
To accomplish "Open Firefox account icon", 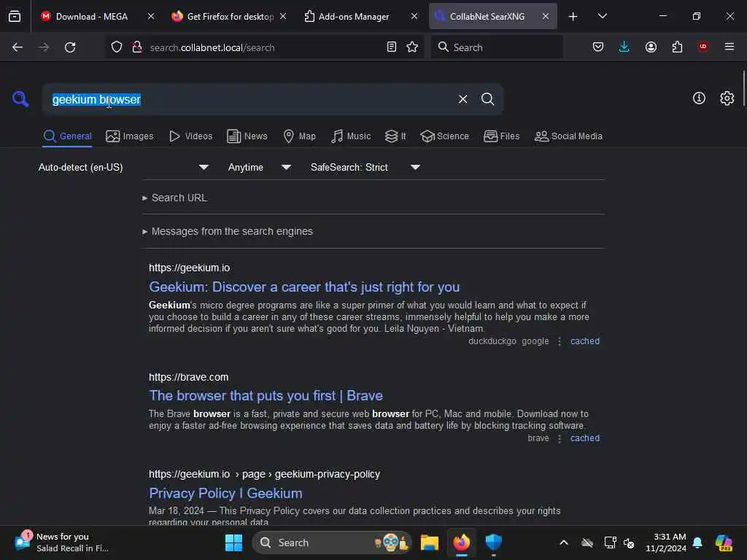I will pyautogui.click(x=651, y=47).
